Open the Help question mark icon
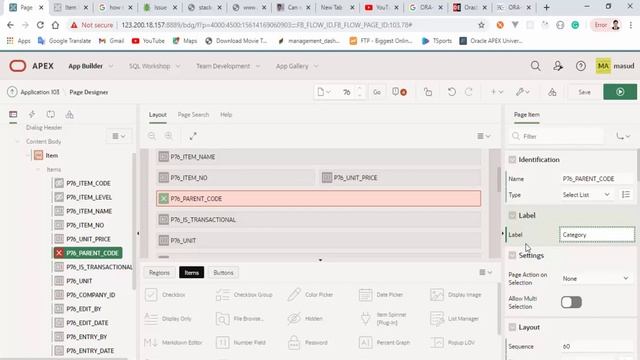Viewport: 640px width, 360px height. [x=580, y=66]
